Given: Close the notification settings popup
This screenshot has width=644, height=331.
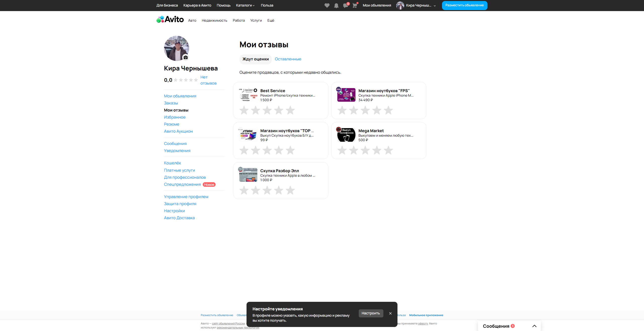Looking at the screenshot, I should pyautogui.click(x=390, y=313).
